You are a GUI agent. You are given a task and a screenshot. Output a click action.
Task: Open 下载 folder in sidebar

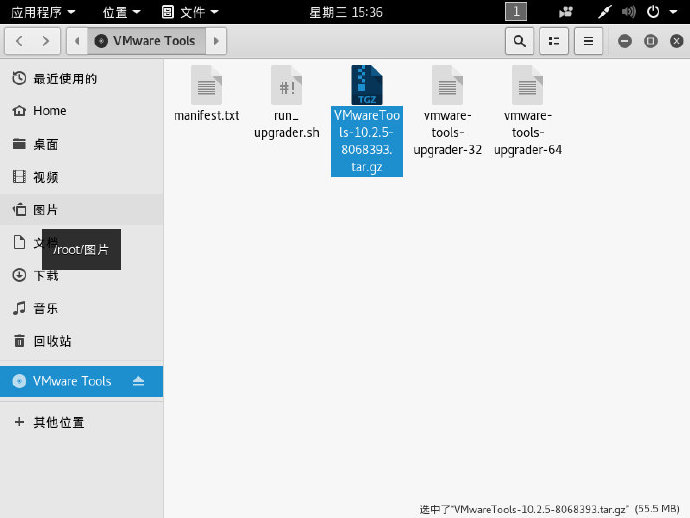point(81,276)
